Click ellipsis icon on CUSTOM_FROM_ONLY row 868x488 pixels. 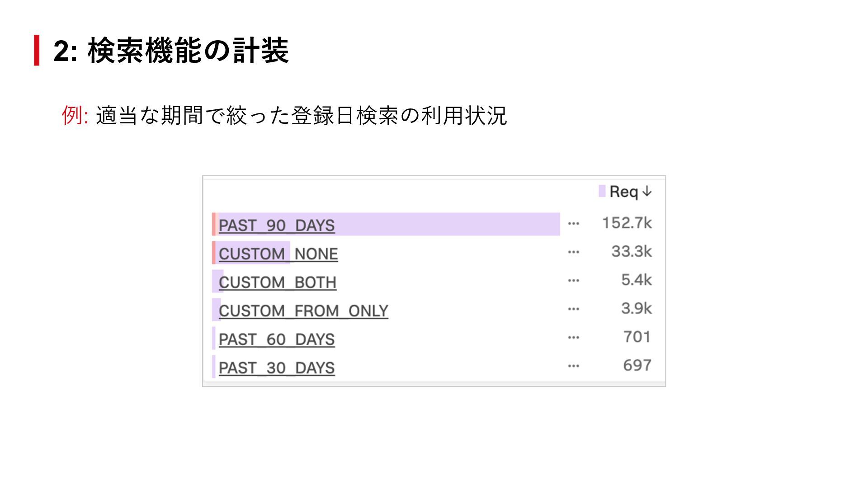coord(573,309)
